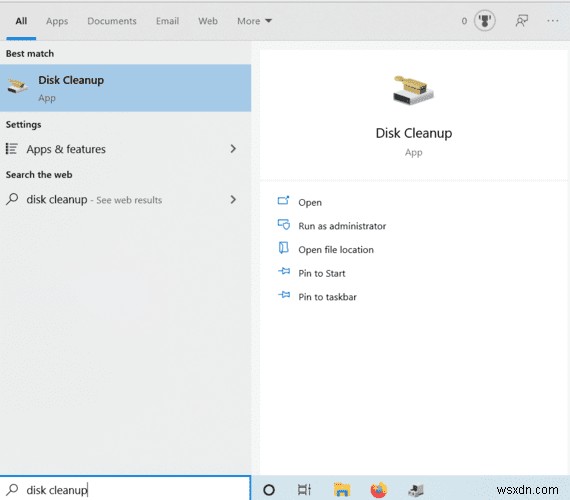The width and height of the screenshot is (570, 500).
Task: Click the Pin to taskbar pin icon
Action: 284,295
